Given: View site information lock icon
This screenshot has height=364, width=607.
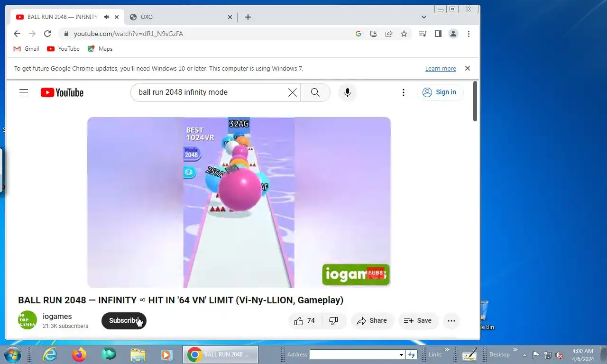Looking at the screenshot, I should tap(66, 34).
